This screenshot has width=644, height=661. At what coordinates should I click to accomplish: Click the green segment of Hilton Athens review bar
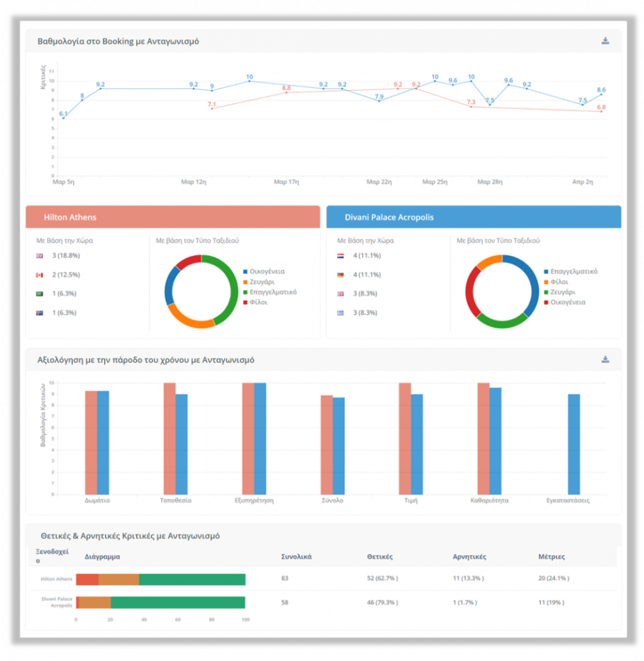coord(192,579)
